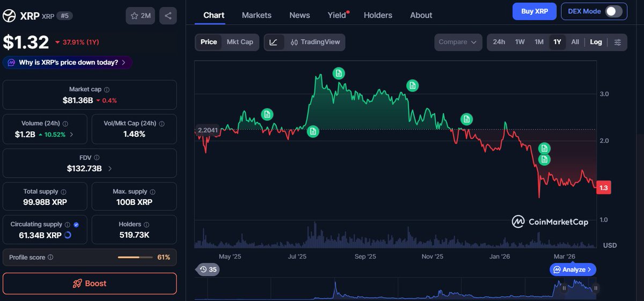The image size is (644, 301).
Task: Click the 35 history counter button
Action: pyautogui.click(x=208, y=269)
